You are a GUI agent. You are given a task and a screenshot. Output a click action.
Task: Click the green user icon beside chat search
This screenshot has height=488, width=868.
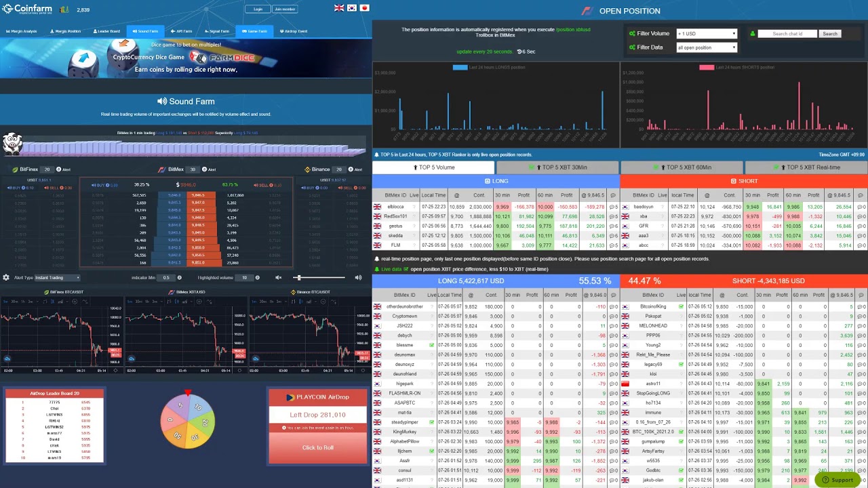752,33
